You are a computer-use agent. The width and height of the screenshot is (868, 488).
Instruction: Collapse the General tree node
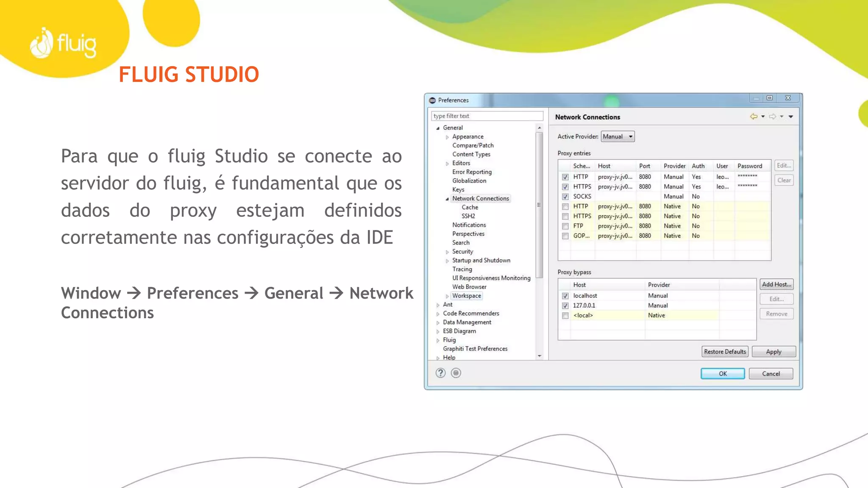(438, 128)
